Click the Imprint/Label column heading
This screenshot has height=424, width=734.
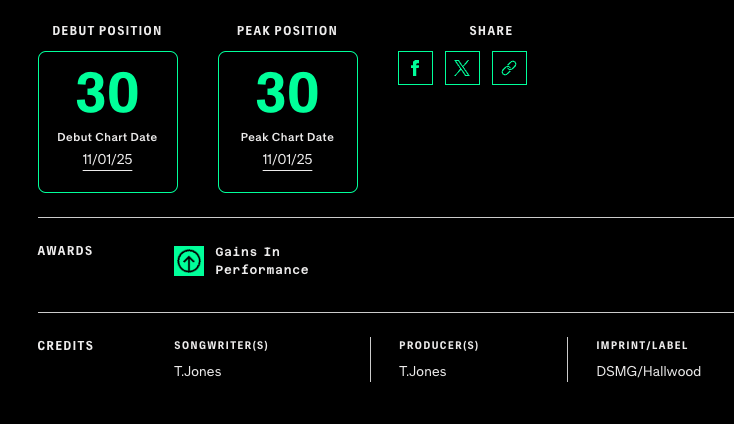(642, 346)
